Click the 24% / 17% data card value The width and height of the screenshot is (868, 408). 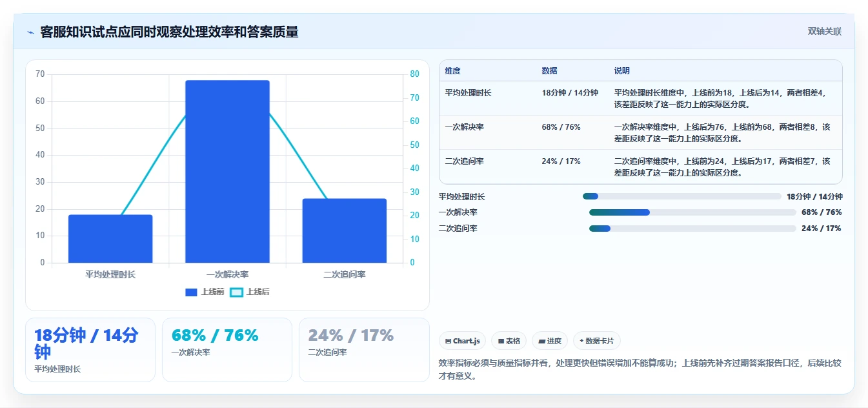coord(350,335)
